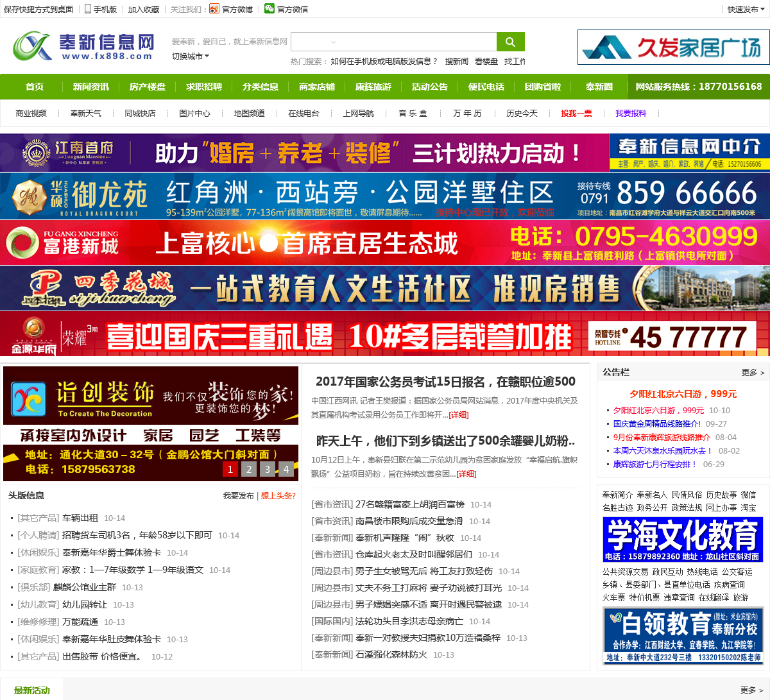Open 石溪强化森林防火 news item
Image resolution: width=770 pixels, height=700 pixels.
[391, 654]
